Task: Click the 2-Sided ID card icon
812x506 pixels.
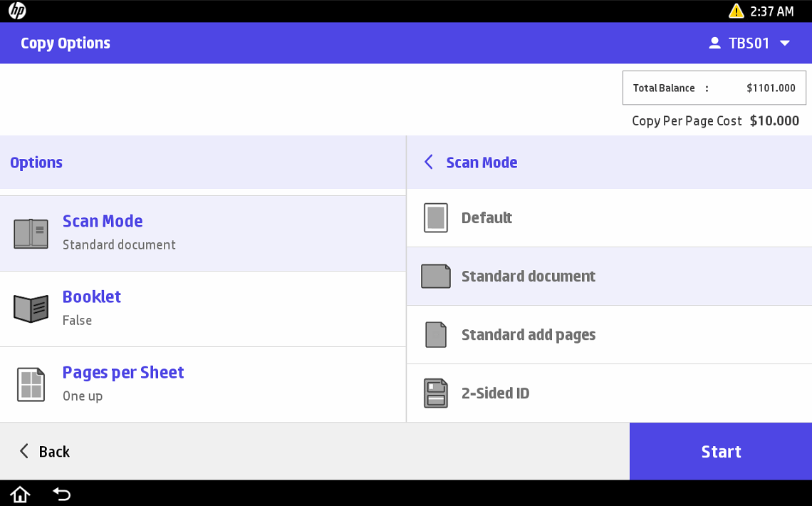Action: (436, 393)
